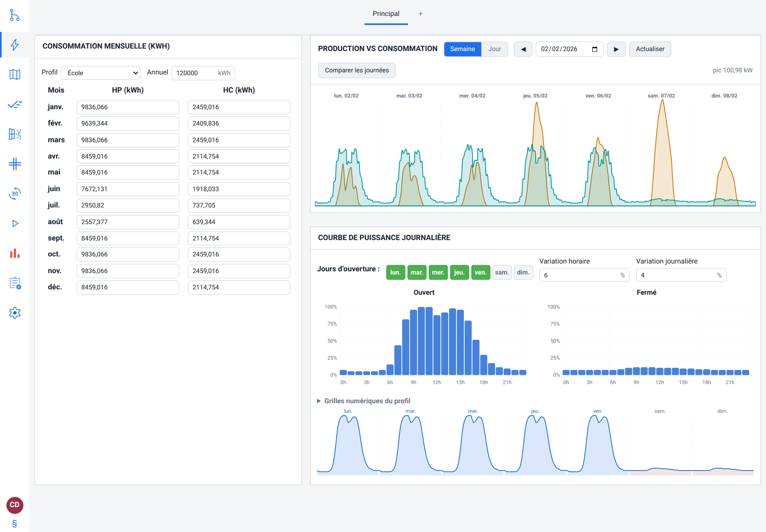The width and height of the screenshot is (766, 532).
Task: Click the Variation horaire field
Action: (x=584, y=275)
